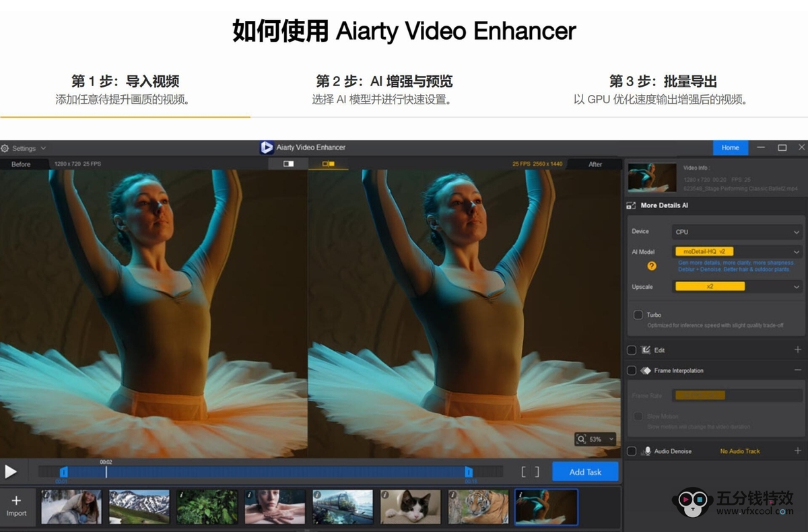This screenshot has width=808, height=532.
Task: Click the Settings dropdown chevron
Action: click(x=43, y=148)
